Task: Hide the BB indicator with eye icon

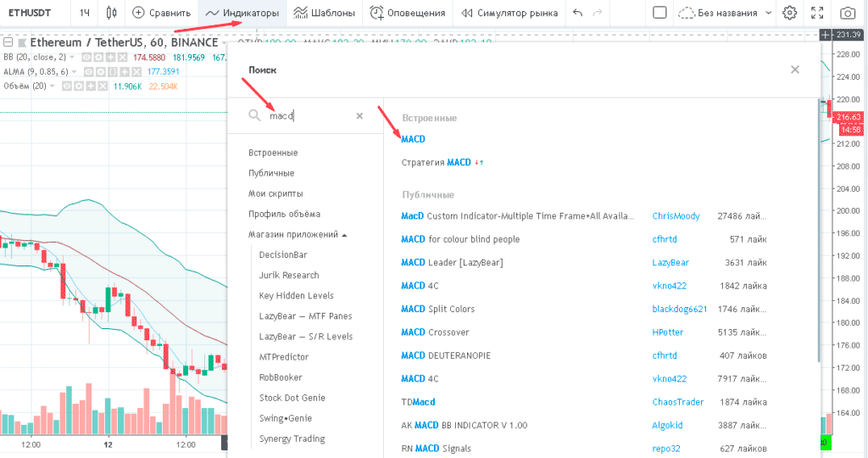Action: click(88, 57)
